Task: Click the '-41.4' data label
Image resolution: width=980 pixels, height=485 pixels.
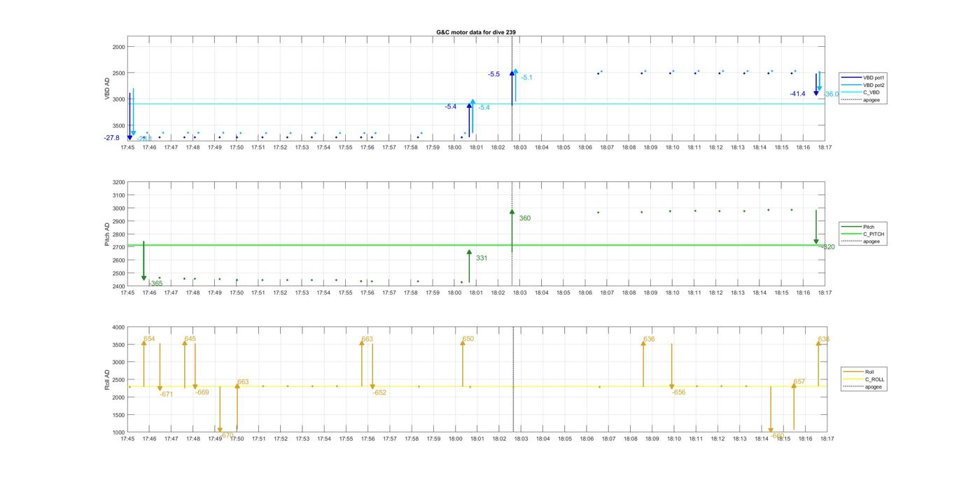Action: coord(797,94)
